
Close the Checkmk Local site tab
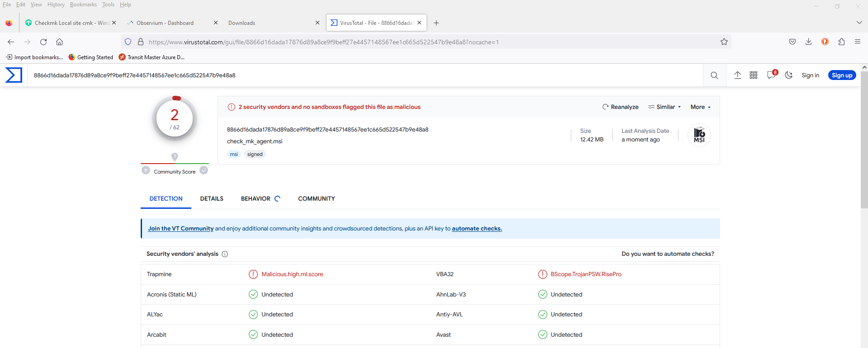[114, 23]
